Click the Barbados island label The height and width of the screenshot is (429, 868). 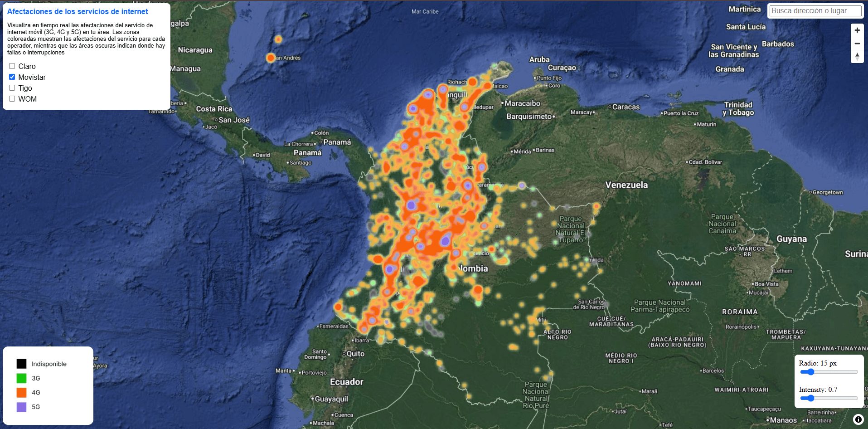778,44
